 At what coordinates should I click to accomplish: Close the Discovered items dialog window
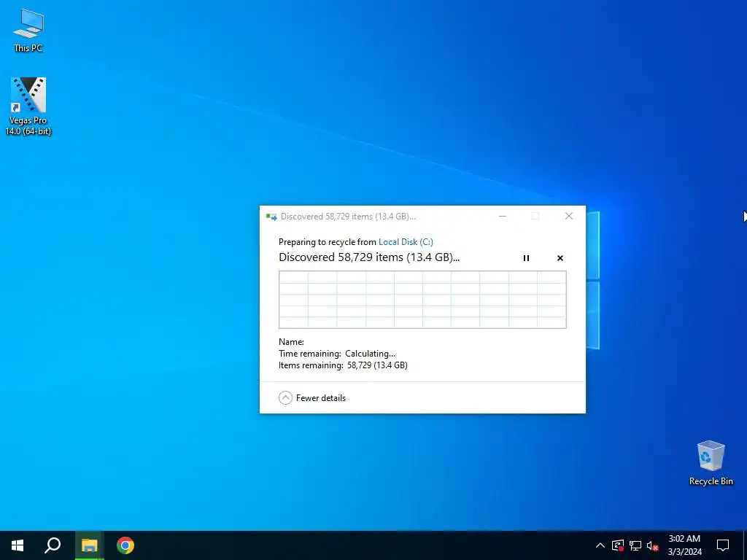click(x=569, y=216)
